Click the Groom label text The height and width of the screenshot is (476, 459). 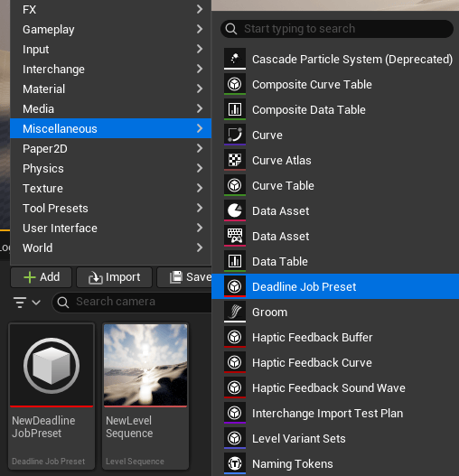coord(270,313)
